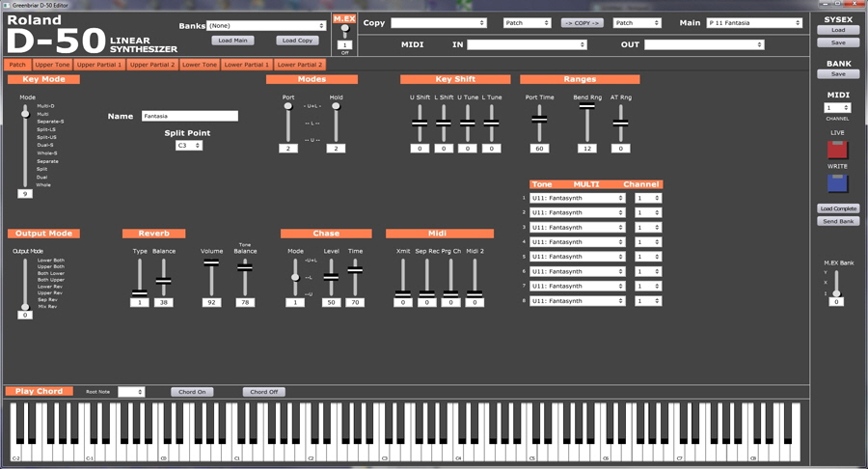The height and width of the screenshot is (469, 868).
Task: Click the Key Mode value box showing 9
Action: [25, 194]
